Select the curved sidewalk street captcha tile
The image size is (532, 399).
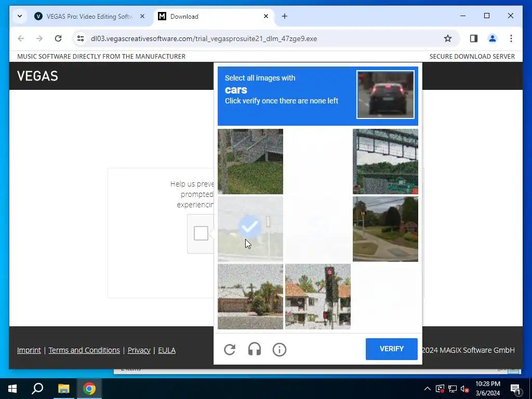click(x=385, y=229)
